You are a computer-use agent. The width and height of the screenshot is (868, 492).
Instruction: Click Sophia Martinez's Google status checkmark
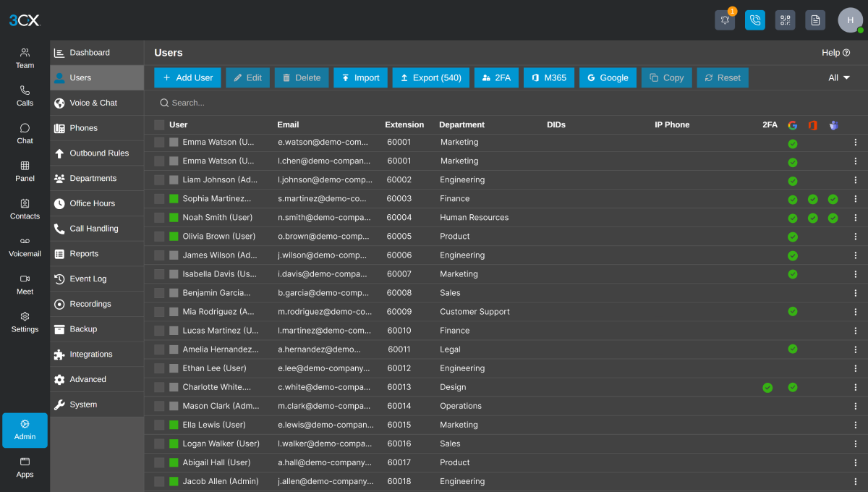[793, 199]
